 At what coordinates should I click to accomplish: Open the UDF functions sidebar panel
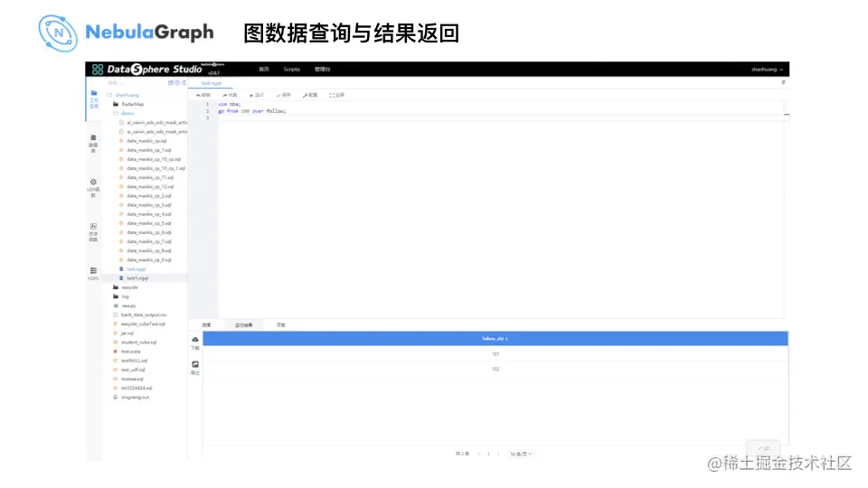93,188
